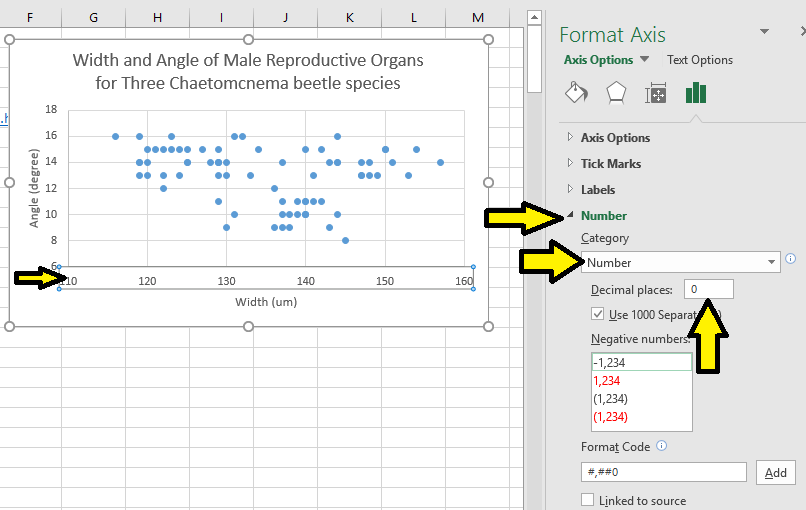
Task: Click the Decimal places input field
Action: 708,289
